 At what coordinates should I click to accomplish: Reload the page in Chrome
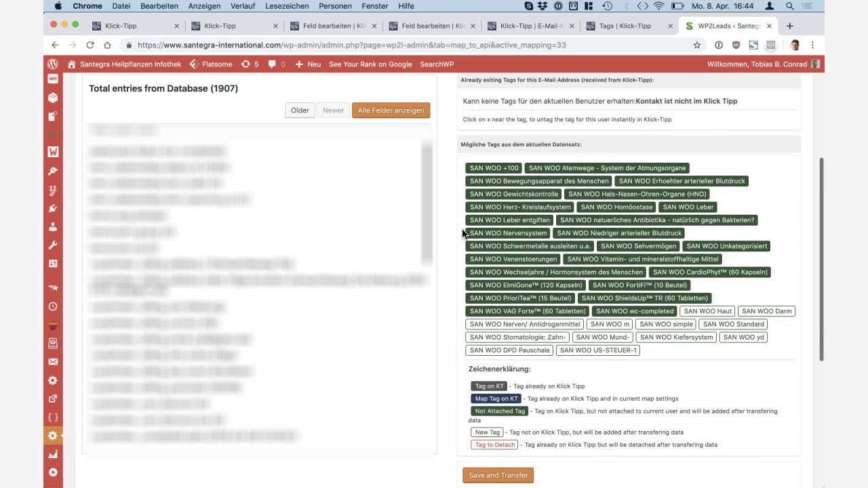90,45
